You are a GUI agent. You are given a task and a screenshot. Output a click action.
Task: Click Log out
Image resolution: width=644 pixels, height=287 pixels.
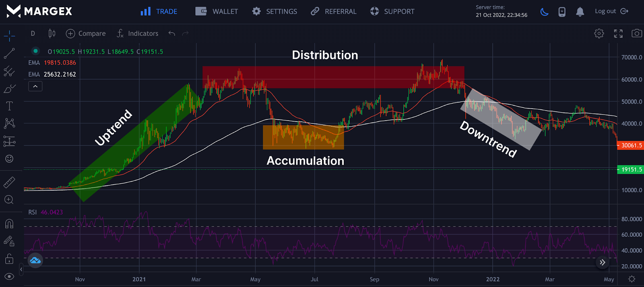tap(611, 11)
